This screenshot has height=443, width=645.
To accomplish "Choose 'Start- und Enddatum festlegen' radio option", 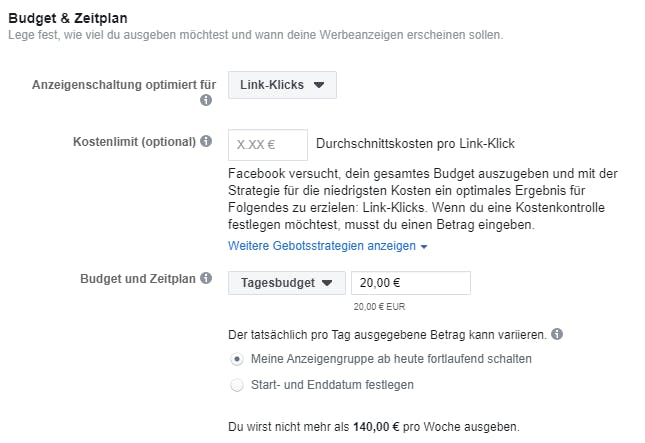I will [236, 384].
